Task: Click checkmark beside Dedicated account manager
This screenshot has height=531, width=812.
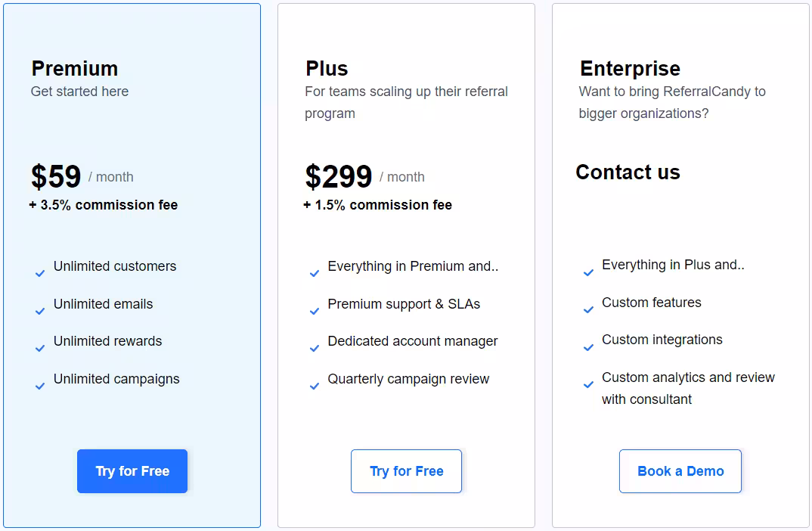Action: coord(315,348)
